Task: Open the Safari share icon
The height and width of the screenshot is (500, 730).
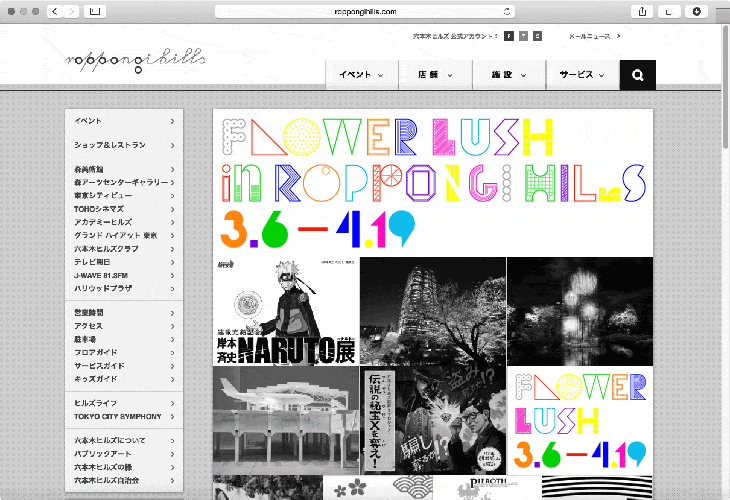Action: coord(642,11)
